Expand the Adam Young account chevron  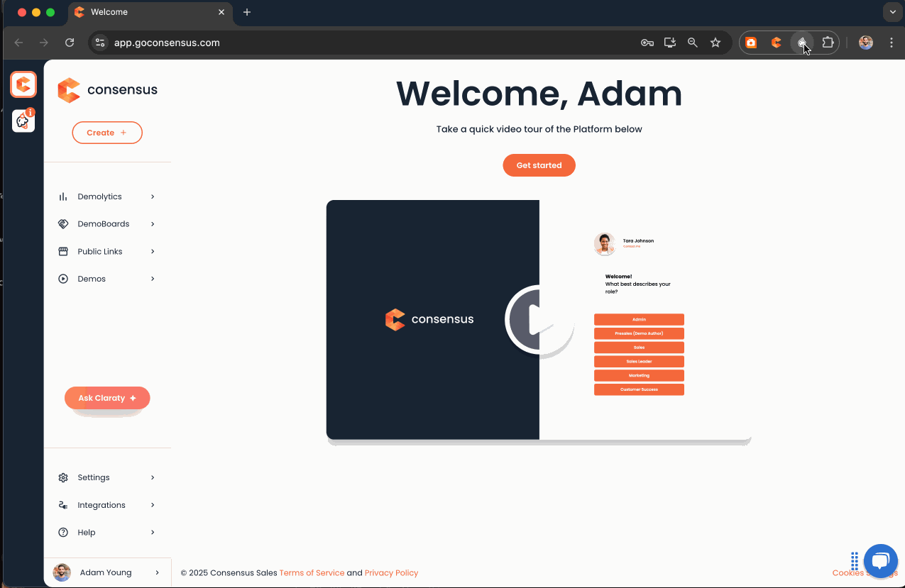157,572
